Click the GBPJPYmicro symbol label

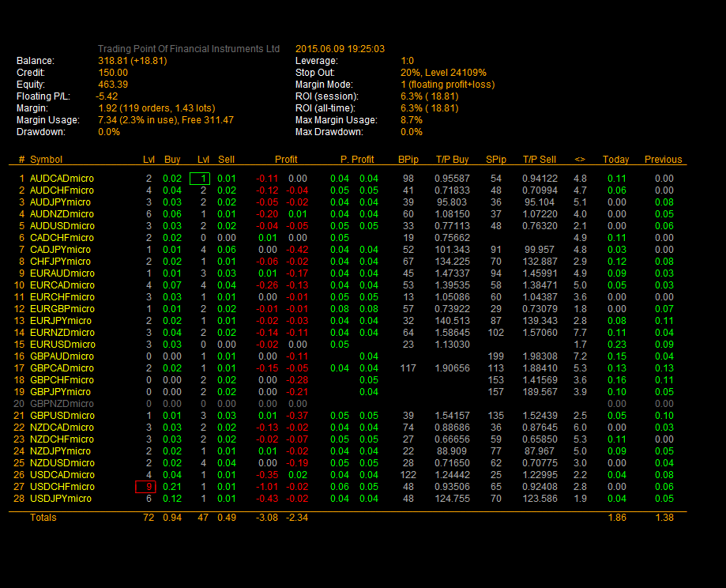pyautogui.click(x=60, y=392)
